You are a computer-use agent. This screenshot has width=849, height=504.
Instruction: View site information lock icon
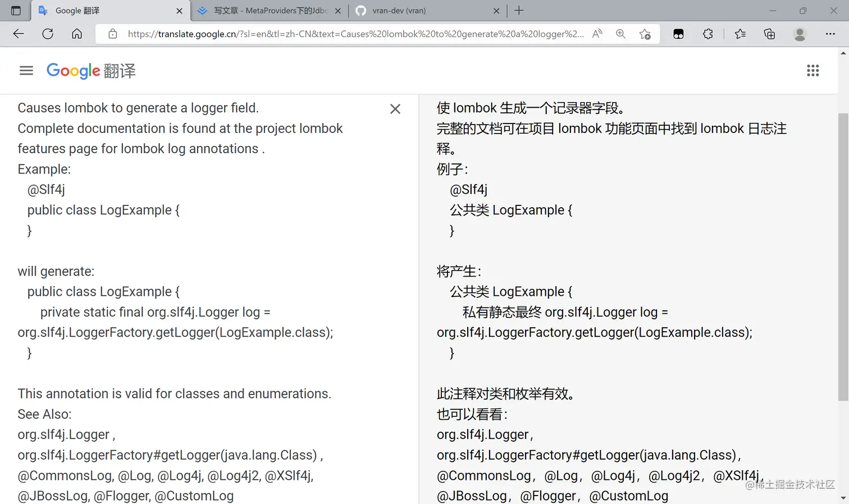[x=113, y=34]
